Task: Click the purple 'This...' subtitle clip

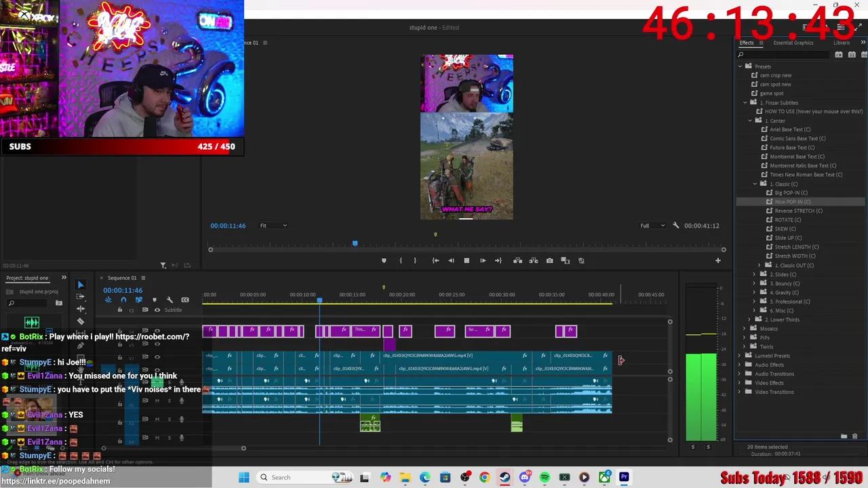Action: [365, 331]
